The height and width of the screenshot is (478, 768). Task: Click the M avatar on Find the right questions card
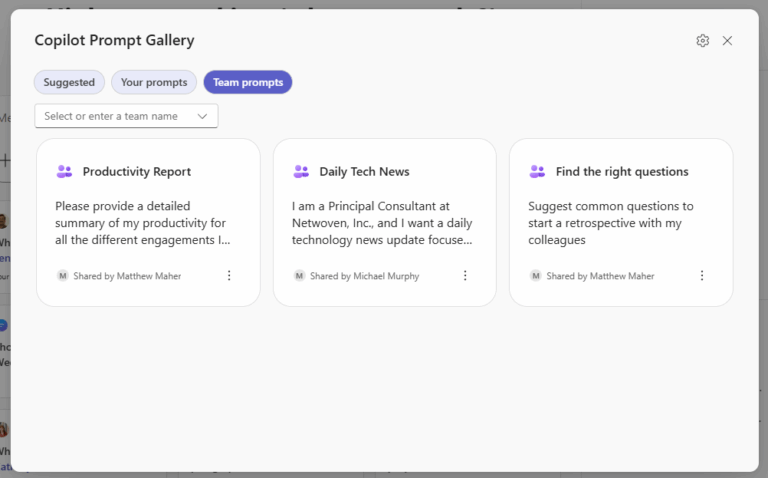536,276
